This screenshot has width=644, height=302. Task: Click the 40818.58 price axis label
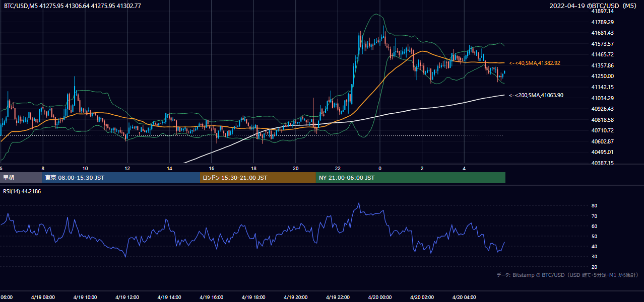(603, 120)
